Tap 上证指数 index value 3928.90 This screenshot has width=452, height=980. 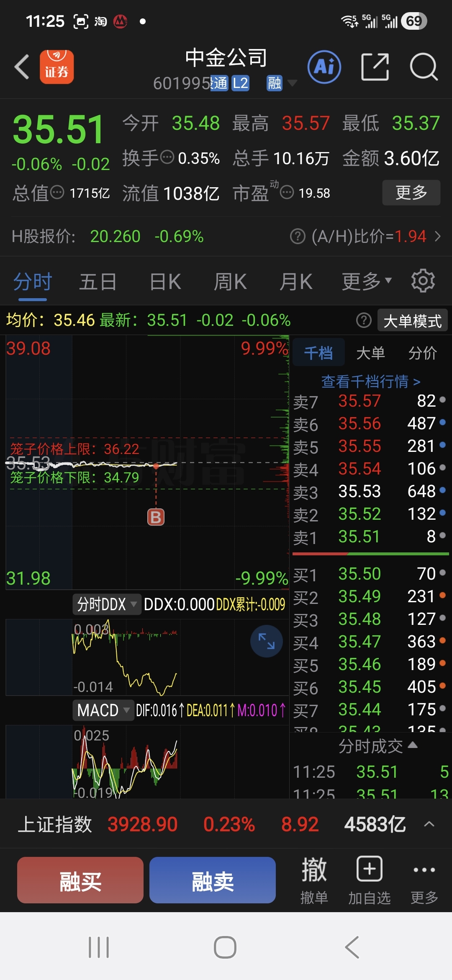tap(143, 824)
